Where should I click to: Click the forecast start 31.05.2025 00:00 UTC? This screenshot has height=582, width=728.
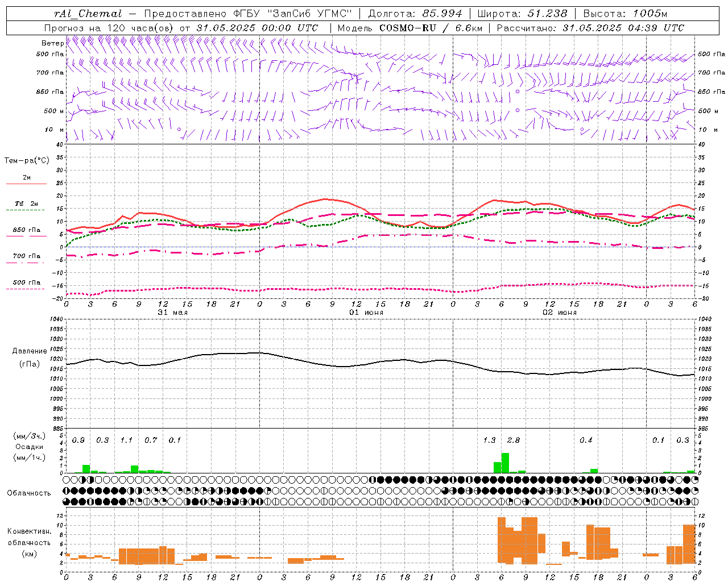click(257, 28)
